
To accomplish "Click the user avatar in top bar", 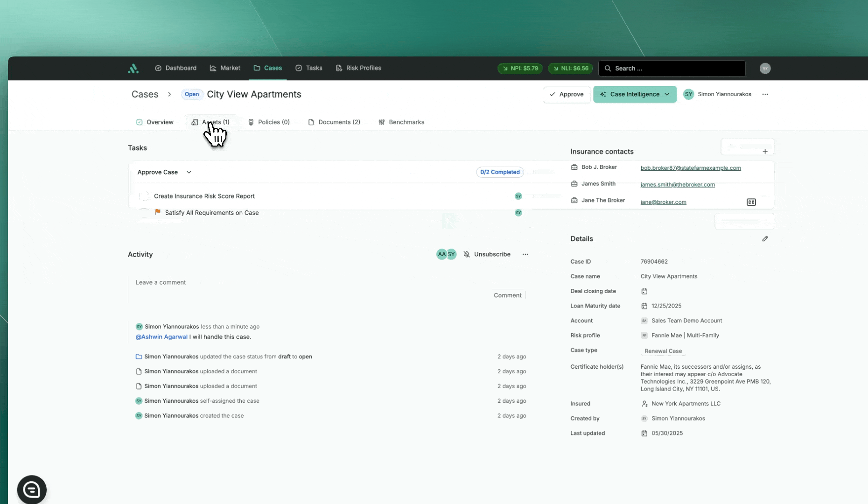I will point(764,69).
